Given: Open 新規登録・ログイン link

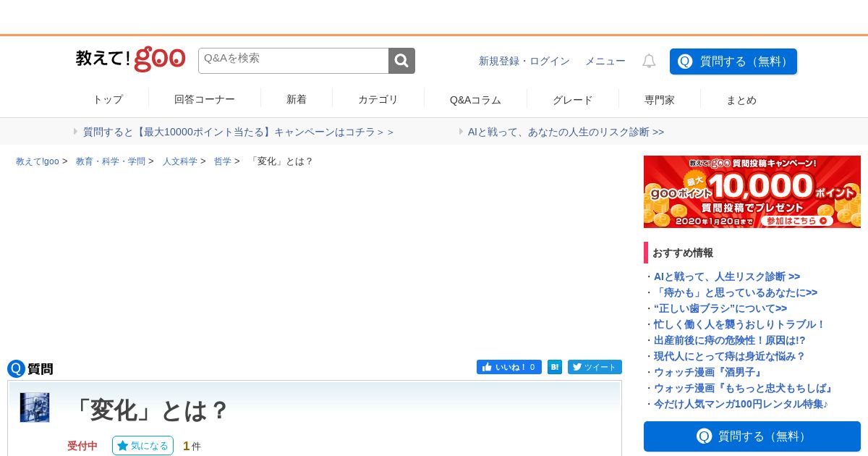Looking at the screenshot, I should click(x=524, y=62).
